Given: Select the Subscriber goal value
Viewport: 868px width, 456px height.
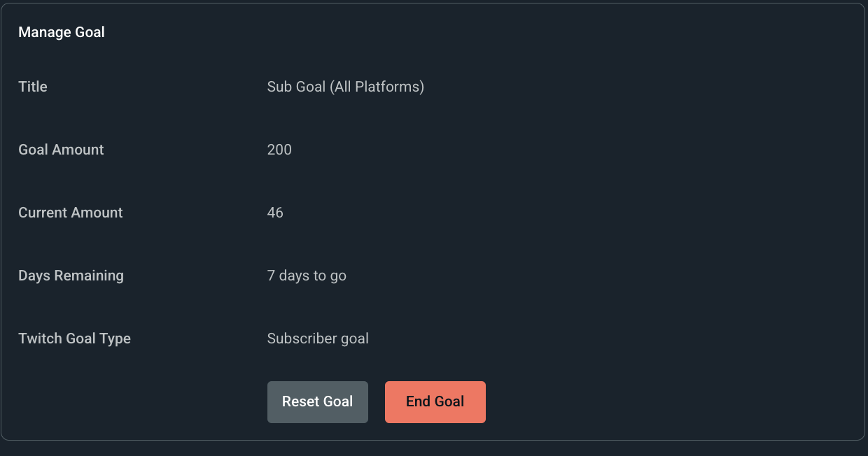Looking at the screenshot, I should coord(318,339).
